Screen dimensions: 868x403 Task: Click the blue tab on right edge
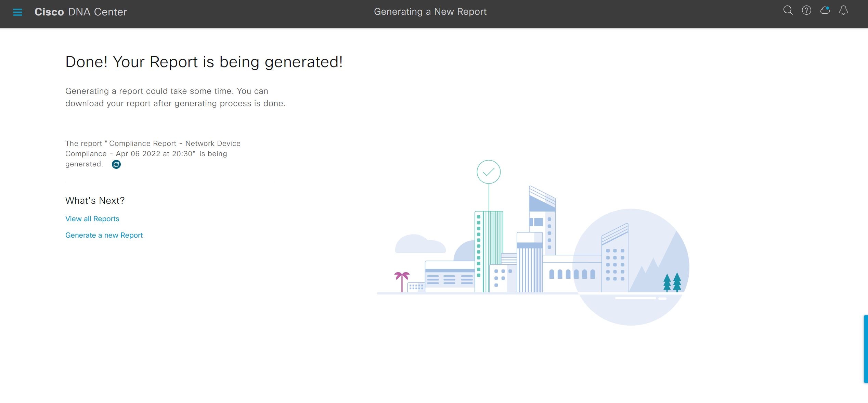tap(866, 349)
